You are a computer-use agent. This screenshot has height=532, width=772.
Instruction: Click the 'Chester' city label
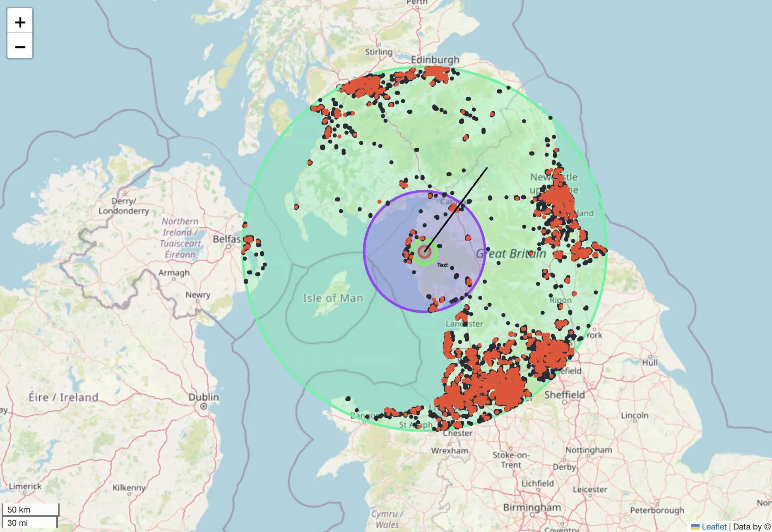coord(457,433)
